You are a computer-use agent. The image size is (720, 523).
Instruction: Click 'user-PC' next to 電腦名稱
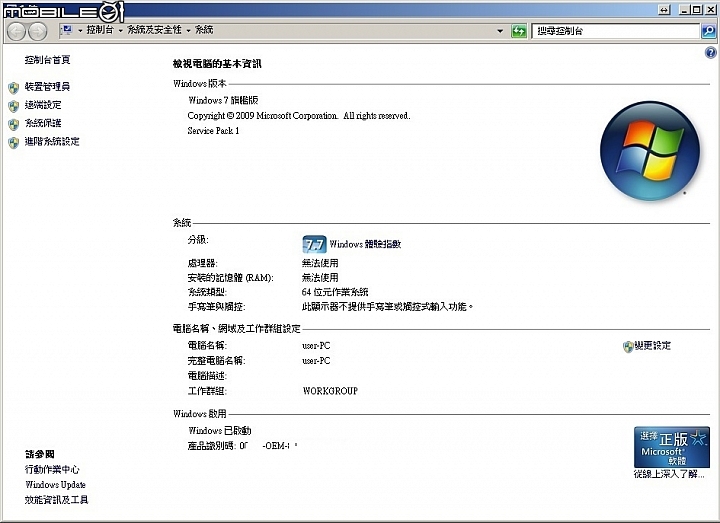click(x=316, y=346)
